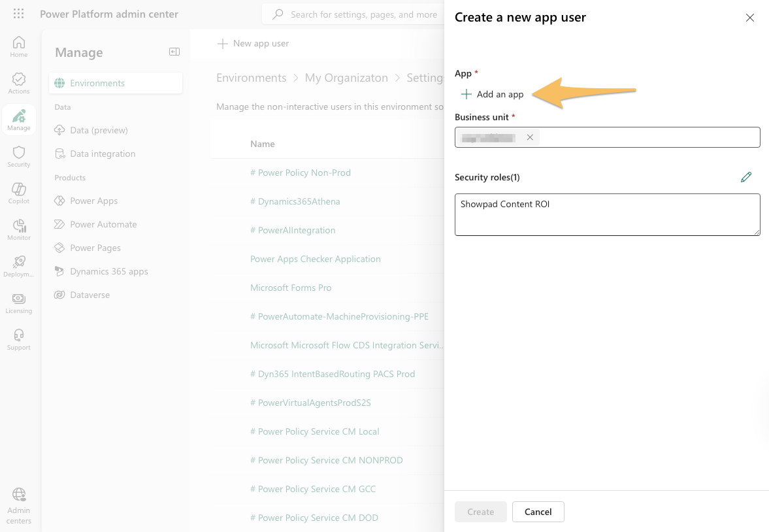
Task: Open the app launcher waffle icon
Action: point(18,14)
